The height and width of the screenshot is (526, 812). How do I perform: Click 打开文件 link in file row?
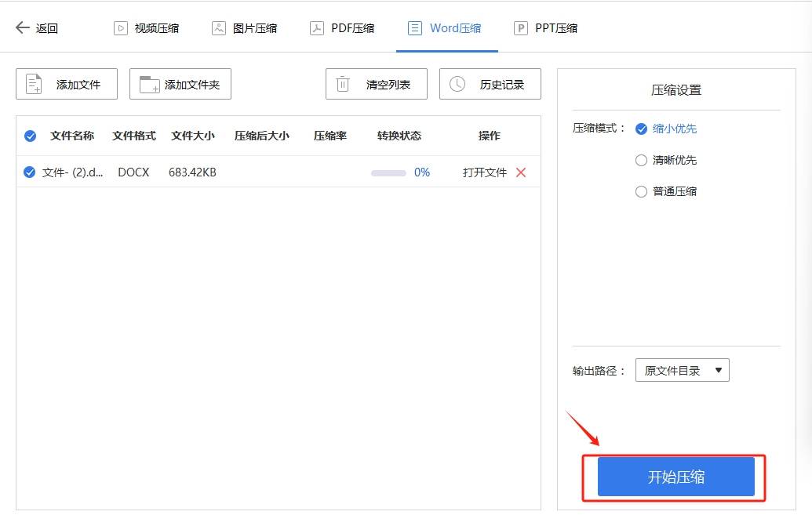point(485,172)
